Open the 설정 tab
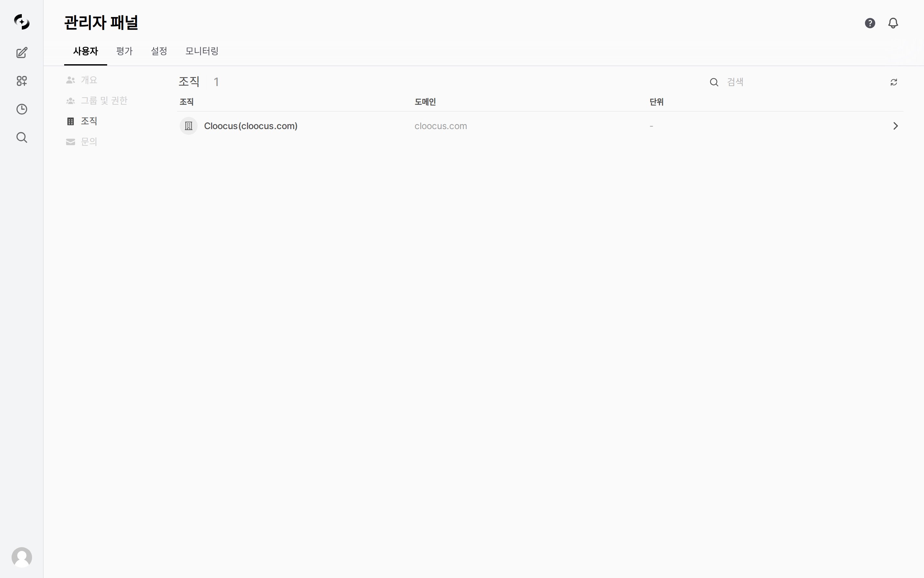Screen dimensions: 924x578 coord(159,51)
